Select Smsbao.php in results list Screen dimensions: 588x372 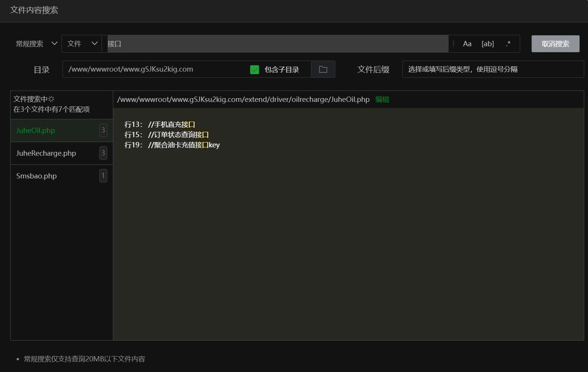pyautogui.click(x=36, y=176)
